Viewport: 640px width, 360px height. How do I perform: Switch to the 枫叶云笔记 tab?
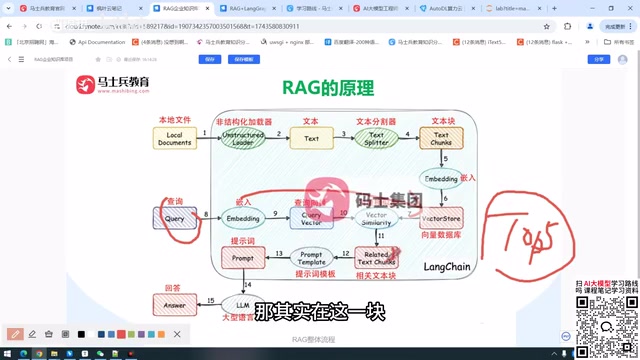(115, 8)
